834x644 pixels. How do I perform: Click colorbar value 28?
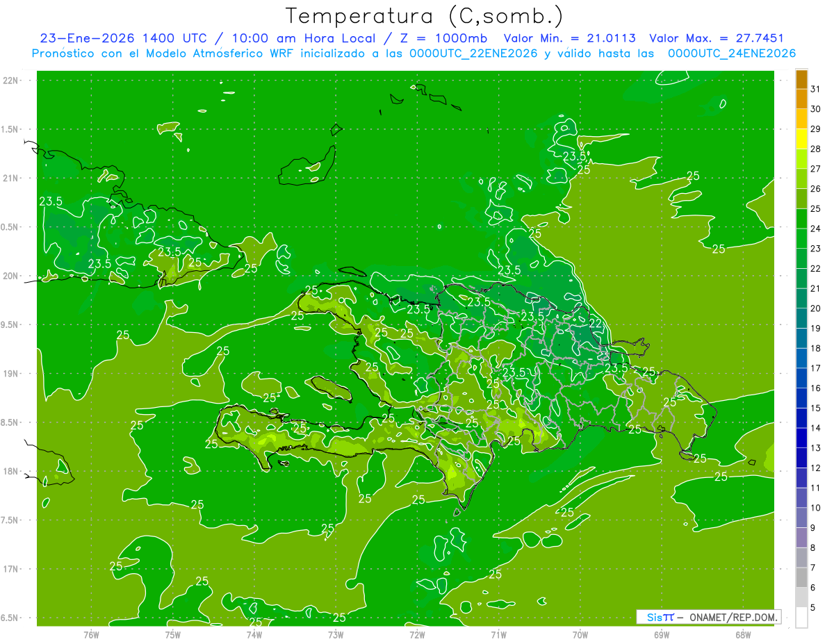pos(815,149)
